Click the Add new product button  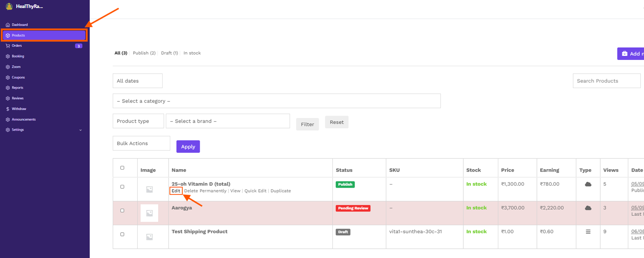coord(631,53)
